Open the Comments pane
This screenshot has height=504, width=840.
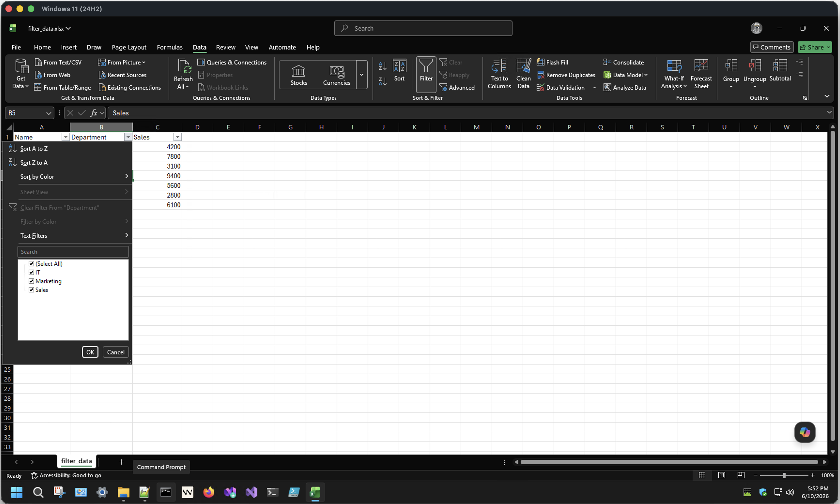(771, 47)
